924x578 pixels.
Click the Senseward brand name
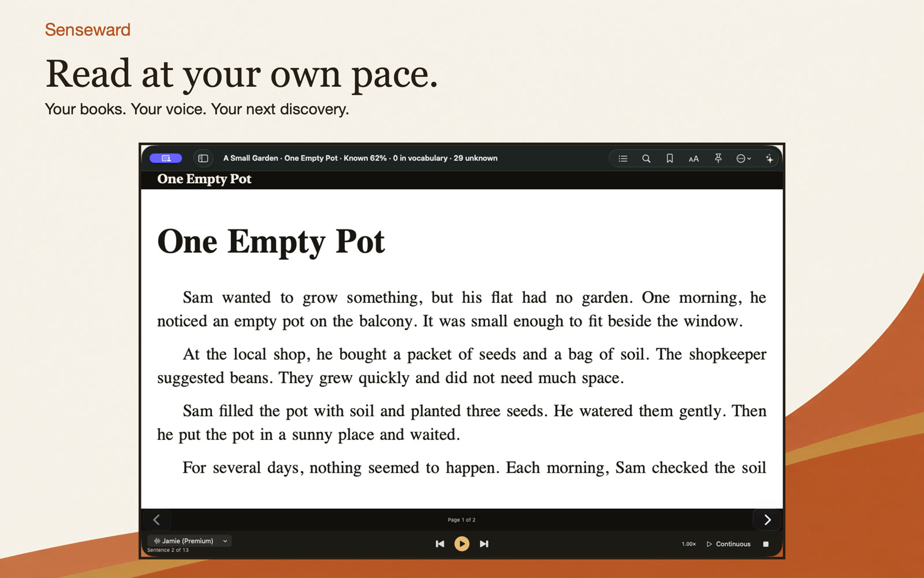pos(88,30)
